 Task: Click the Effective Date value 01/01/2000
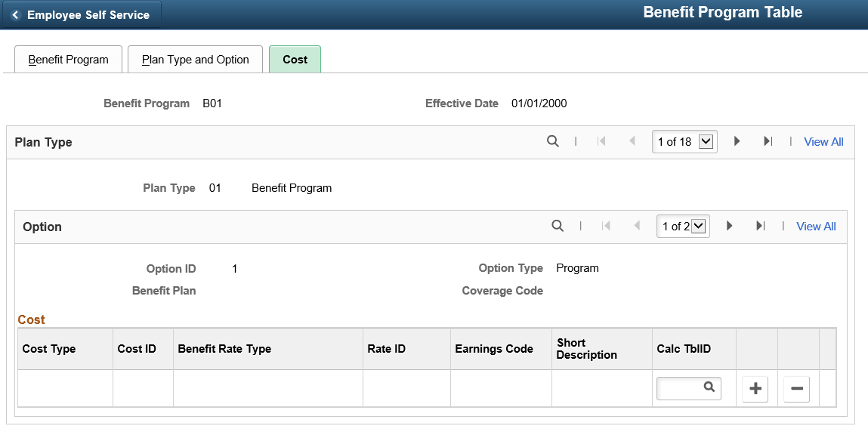[x=539, y=103]
